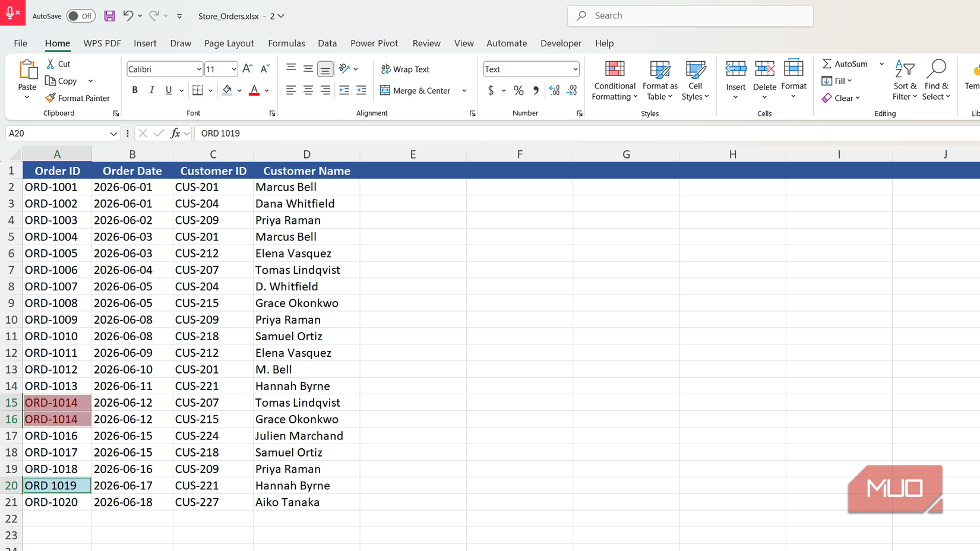Click the AutoSum button
This screenshot has height=551, width=980.
pos(845,64)
